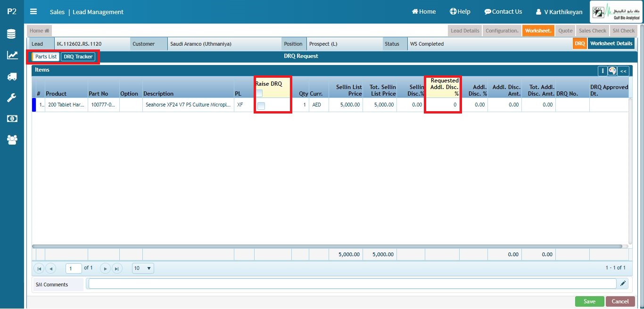The height and width of the screenshot is (309, 644).
Task: Click the SM Comments edit pencil icon
Action: [623, 284]
